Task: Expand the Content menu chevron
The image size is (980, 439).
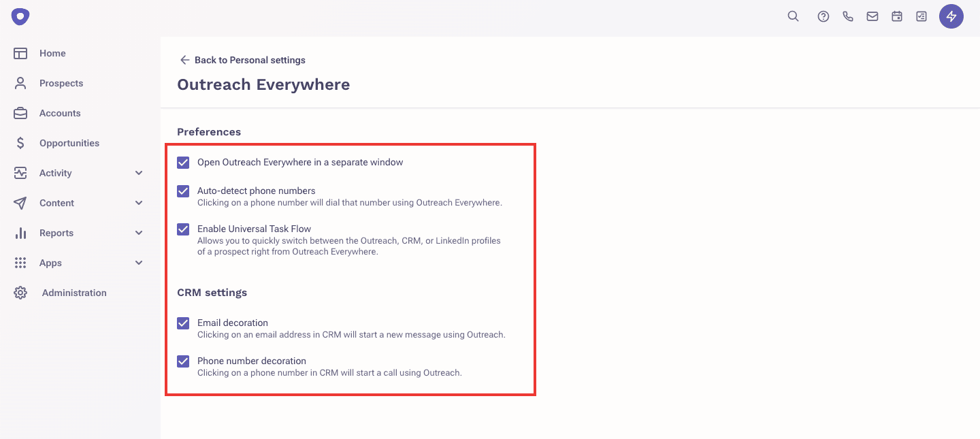Action: click(139, 203)
